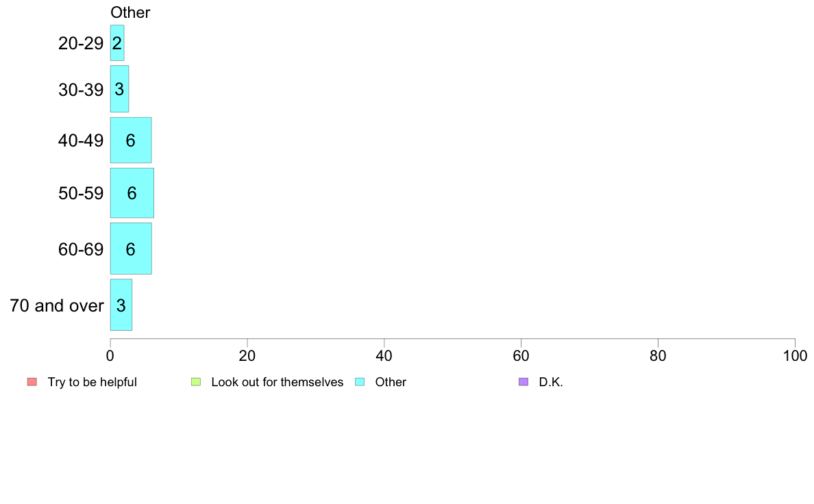814x504 pixels.
Task: Click the D.K. legend label
Action: (x=551, y=382)
